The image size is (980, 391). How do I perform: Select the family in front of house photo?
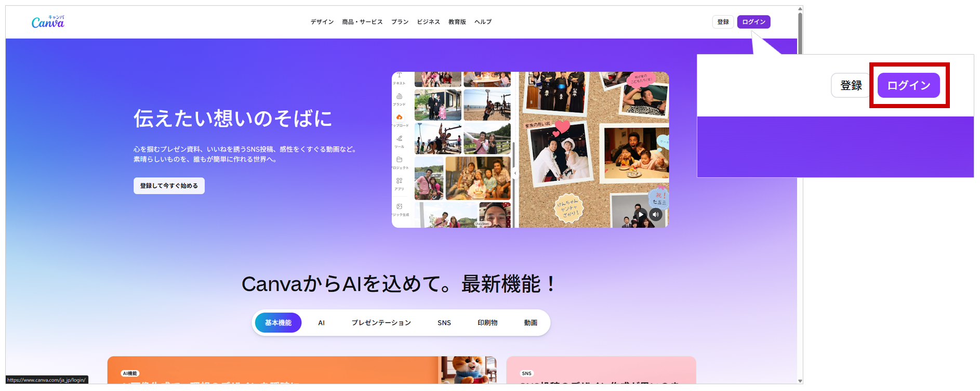(438, 105)
